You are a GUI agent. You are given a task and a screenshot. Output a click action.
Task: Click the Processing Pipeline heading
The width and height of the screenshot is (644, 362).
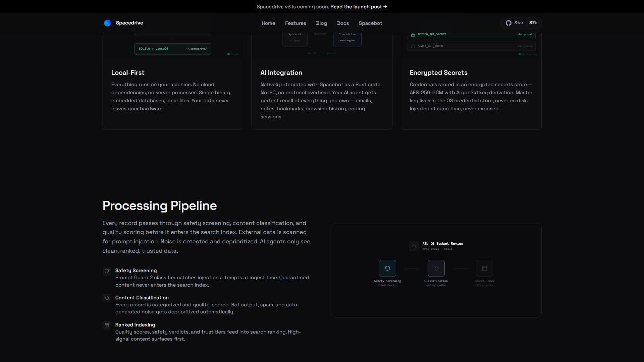tap(160, 206)
